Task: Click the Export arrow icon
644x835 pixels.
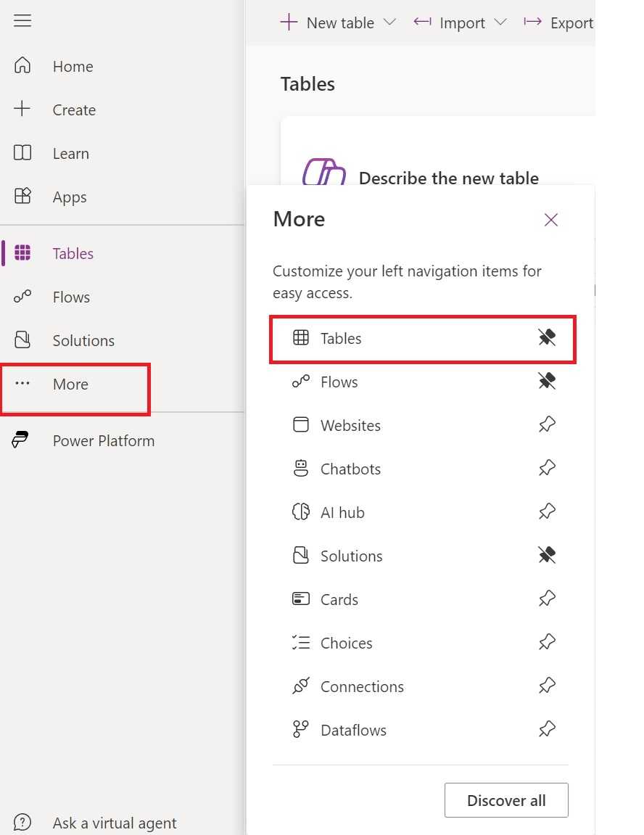Action: 532,21
